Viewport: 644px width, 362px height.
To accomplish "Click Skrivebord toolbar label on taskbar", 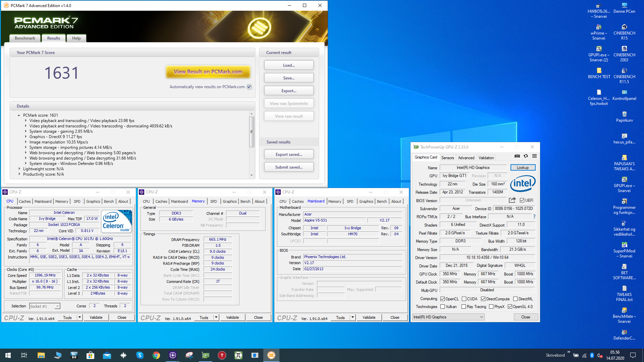I will pos(555,355).
